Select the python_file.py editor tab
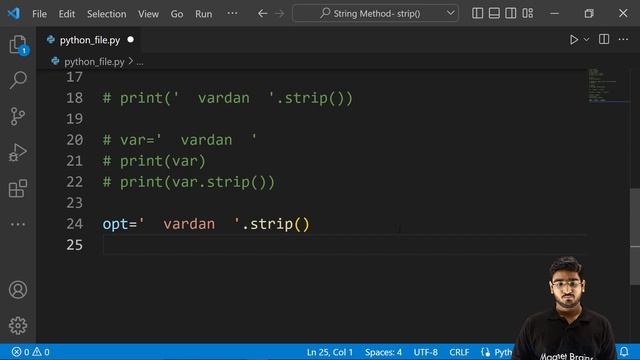The height and width of the screenshot is (360, 640). click(x=89, y=40)
